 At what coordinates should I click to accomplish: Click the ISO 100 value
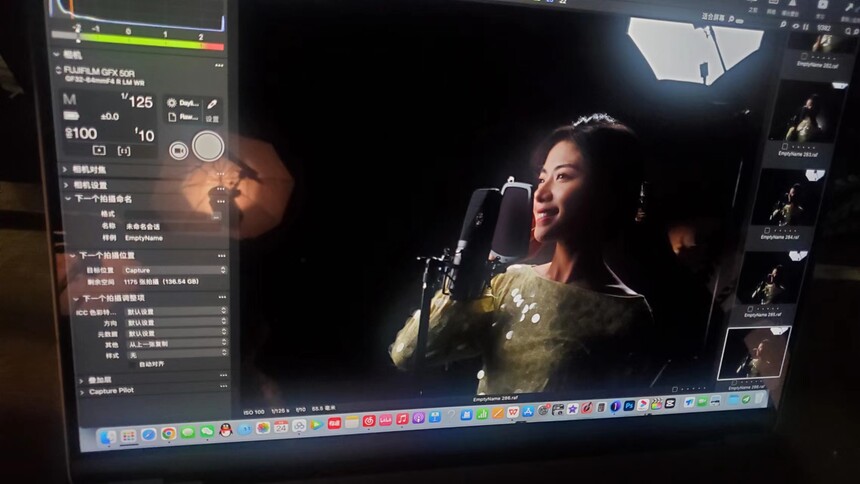(81, 133)
